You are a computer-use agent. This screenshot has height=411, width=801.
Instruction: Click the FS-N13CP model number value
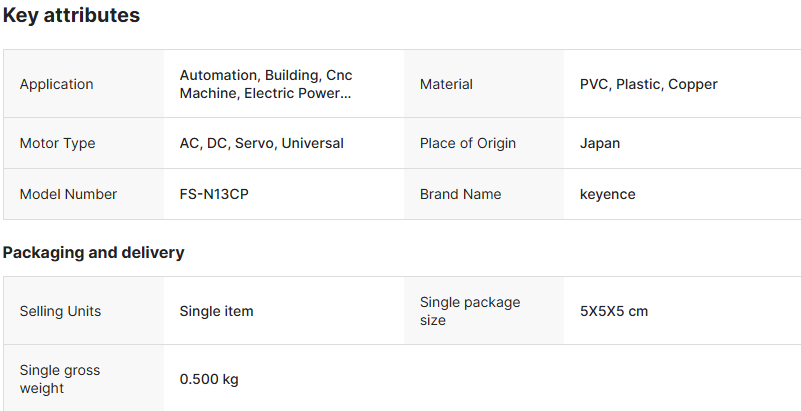pos(214,194)
